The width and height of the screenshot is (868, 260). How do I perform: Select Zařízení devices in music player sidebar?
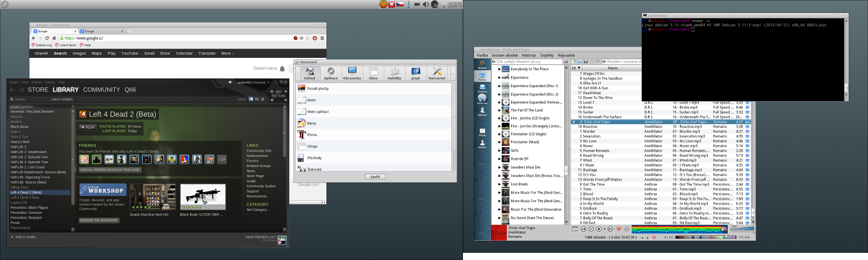482,111
